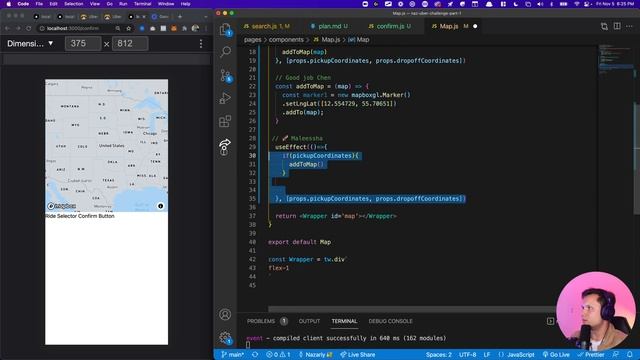Open a new Chrome tab

click(180, 17)
